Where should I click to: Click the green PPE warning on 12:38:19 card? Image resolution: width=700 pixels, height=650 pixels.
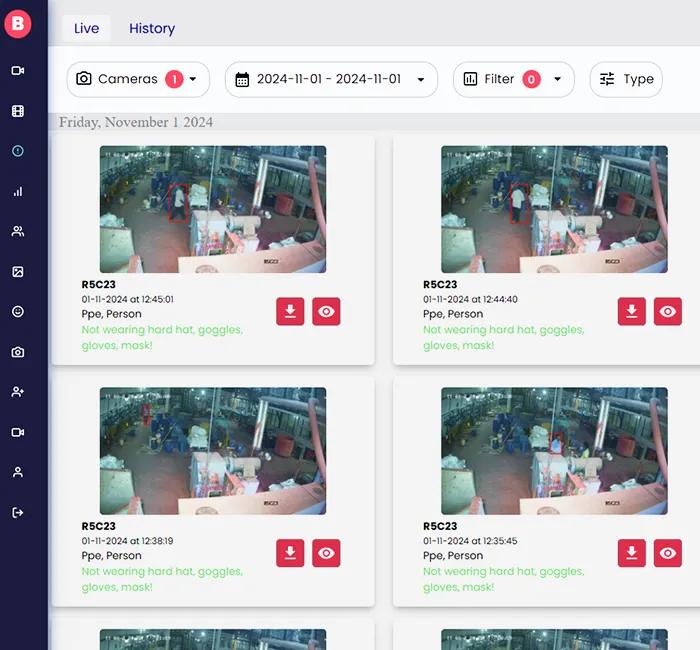pos(162,579)
